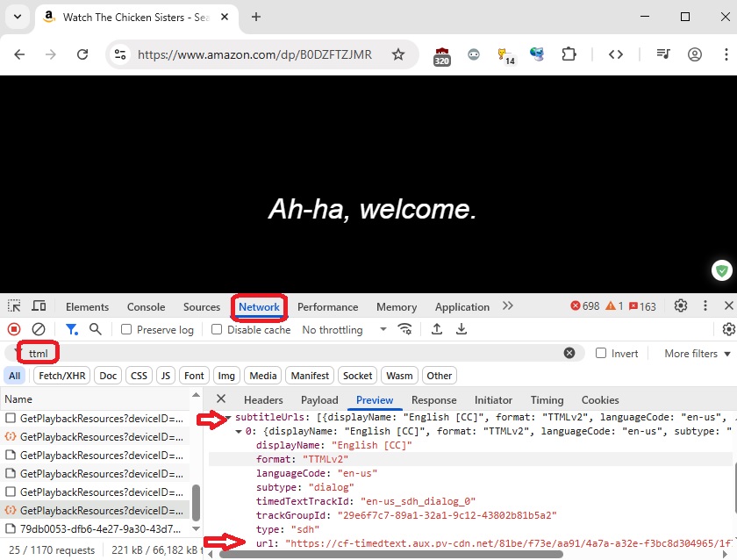Open the tab search dropdown arrow
737x560 pixels.
(18, 17)
